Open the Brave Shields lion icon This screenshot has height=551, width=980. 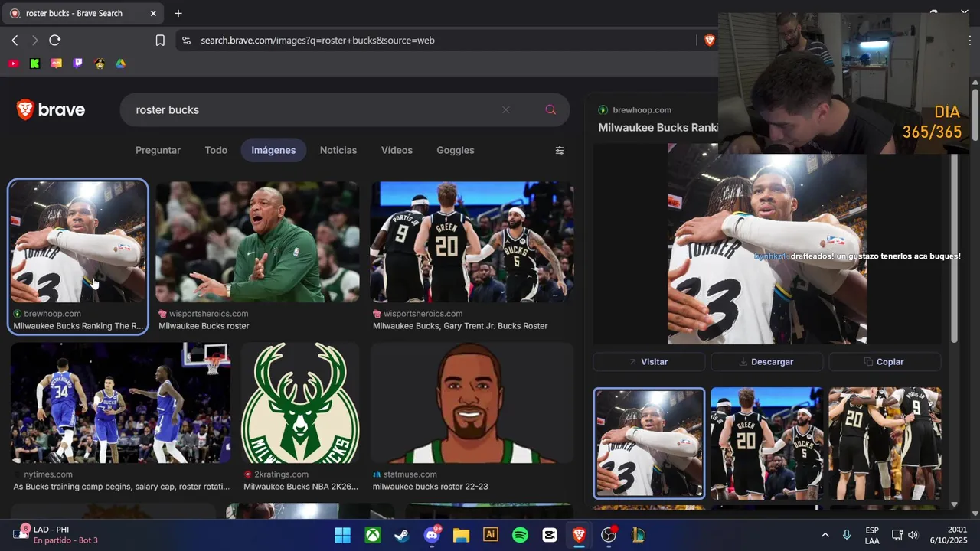[x=710, y=41]
